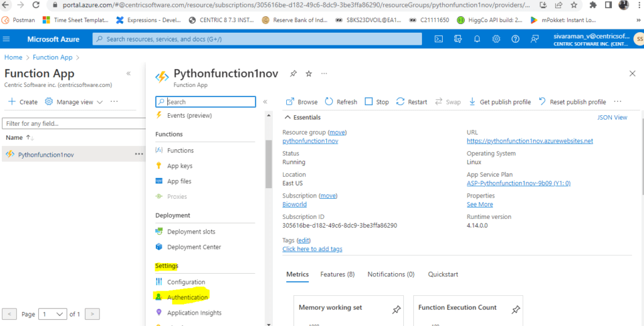Open more toolbar commands ellipsis

tap(618, 101)
